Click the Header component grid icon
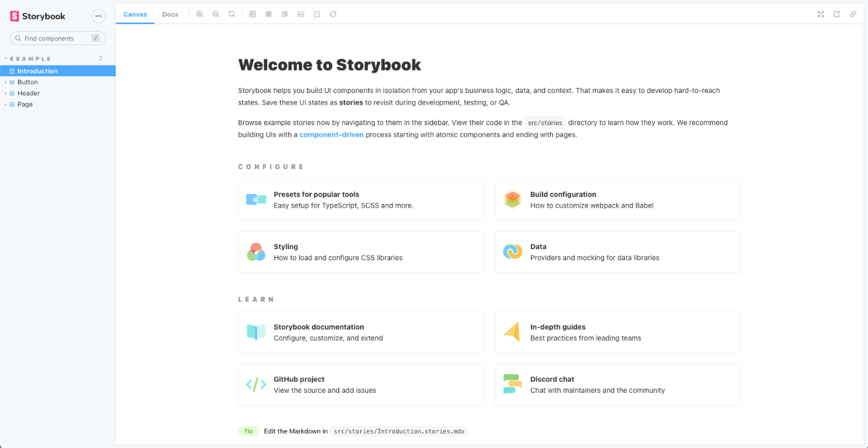 (12, 94)
